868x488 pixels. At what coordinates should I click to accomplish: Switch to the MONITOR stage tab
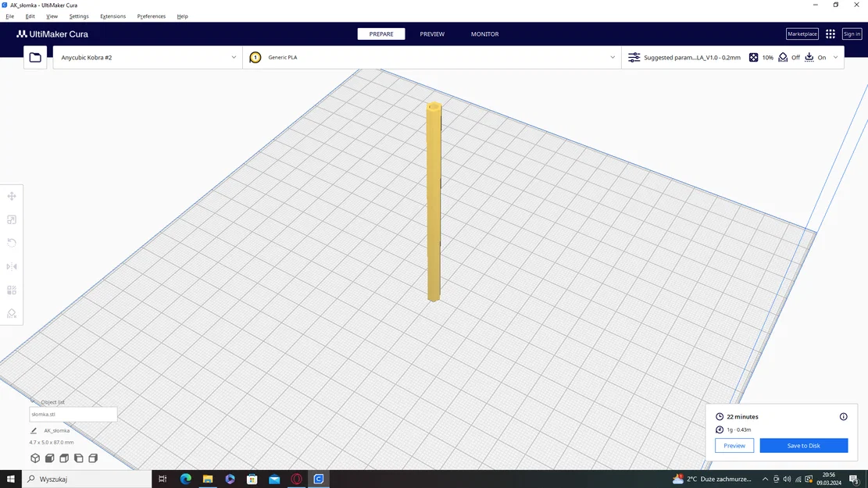(484, 34)
